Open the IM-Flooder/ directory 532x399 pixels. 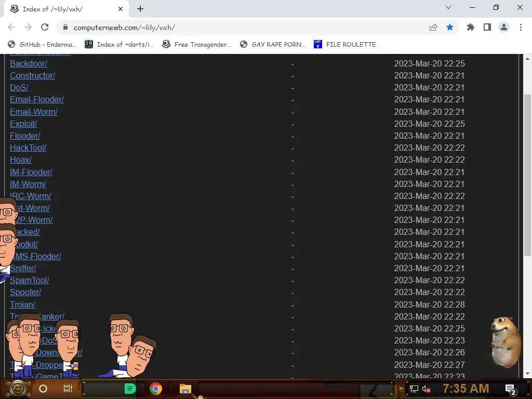pyautogui.click(x=31, y=172)
